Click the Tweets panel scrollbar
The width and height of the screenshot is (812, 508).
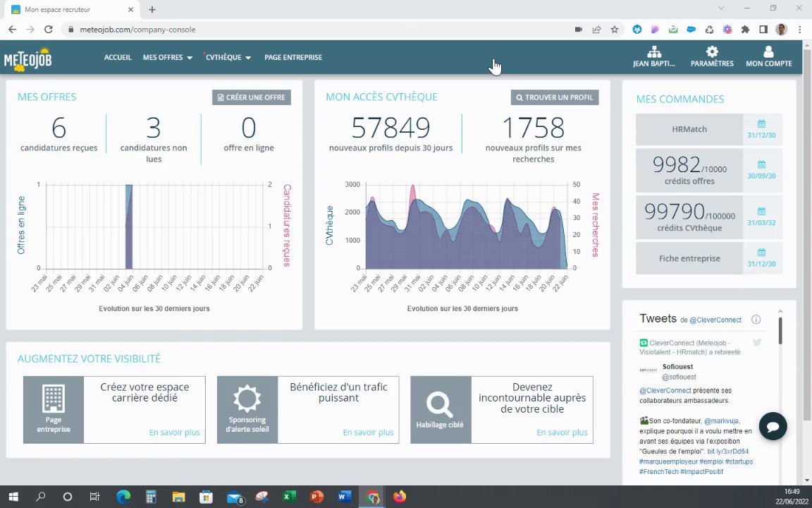pos(780,330)
